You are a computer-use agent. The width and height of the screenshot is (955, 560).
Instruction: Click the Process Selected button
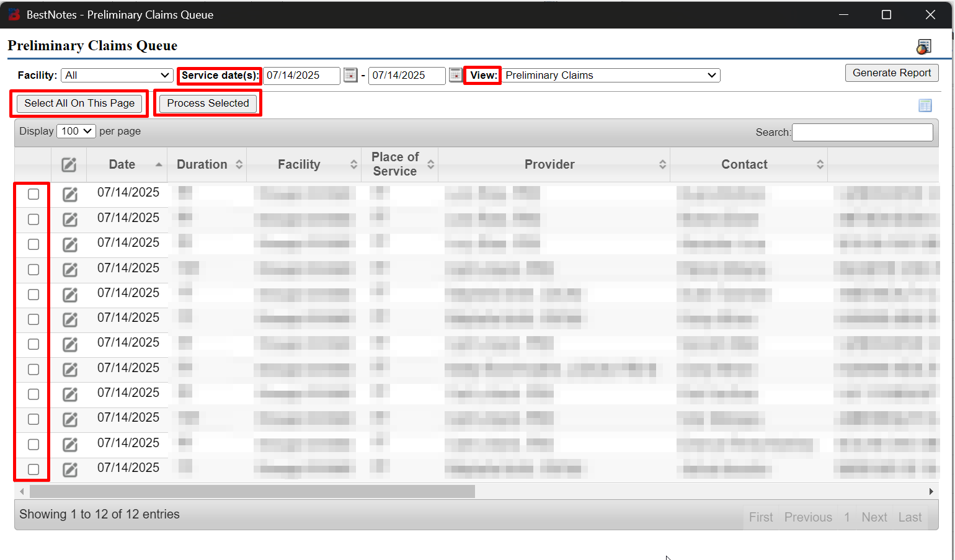pyautogui.click(x=208, y=103)
